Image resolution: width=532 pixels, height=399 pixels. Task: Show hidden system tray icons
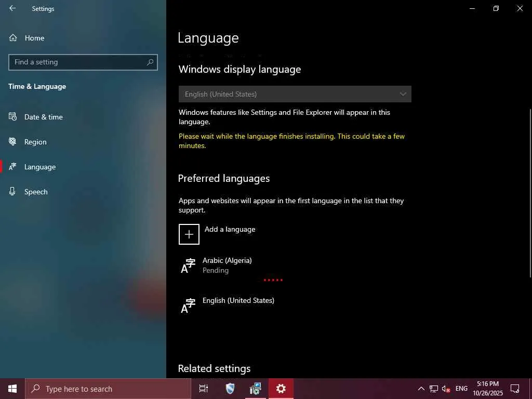421,389
